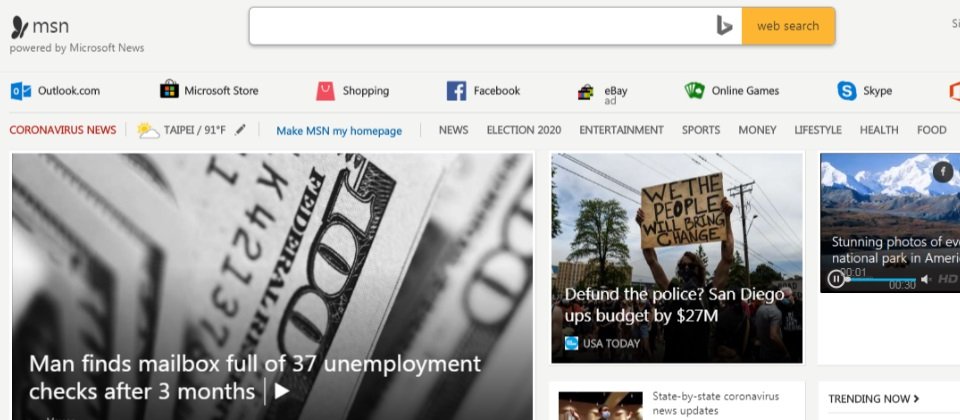The width and height of the screenshot is (960, 420).
Task: Click the red Shopping bag icon
Action: (x=325, y=91)
